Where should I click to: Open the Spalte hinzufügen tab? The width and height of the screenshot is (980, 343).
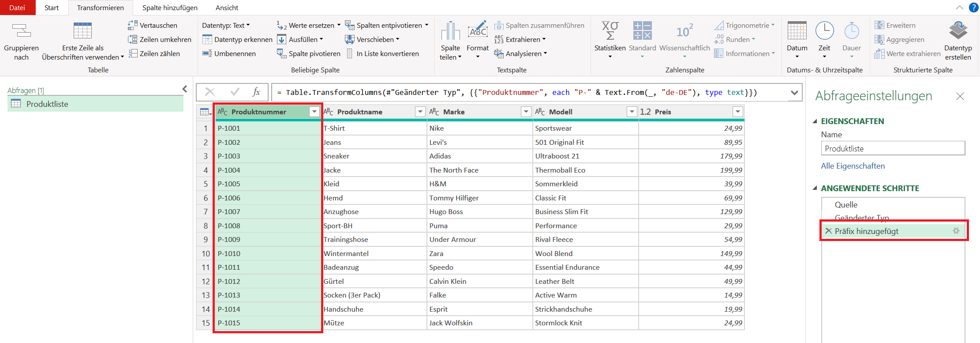pos(170,8)
